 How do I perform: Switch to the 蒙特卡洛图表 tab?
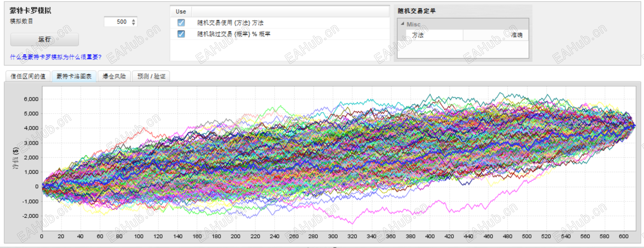[x=74, y=76]
